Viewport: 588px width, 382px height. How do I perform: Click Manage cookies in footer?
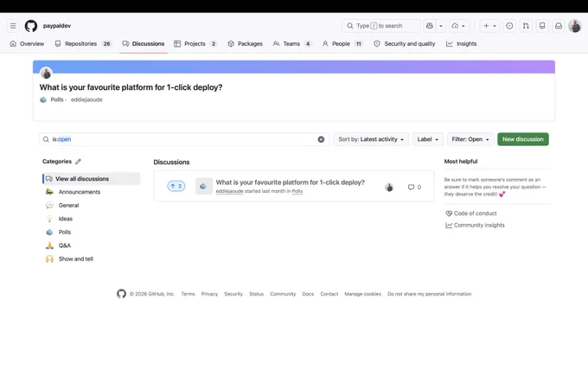pyautogui.click(x=362, y=295)
